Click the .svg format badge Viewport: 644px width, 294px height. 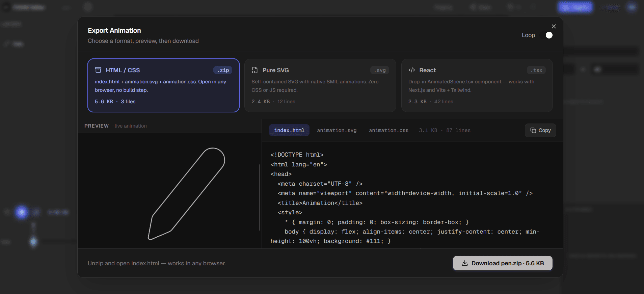click(380, 70)
